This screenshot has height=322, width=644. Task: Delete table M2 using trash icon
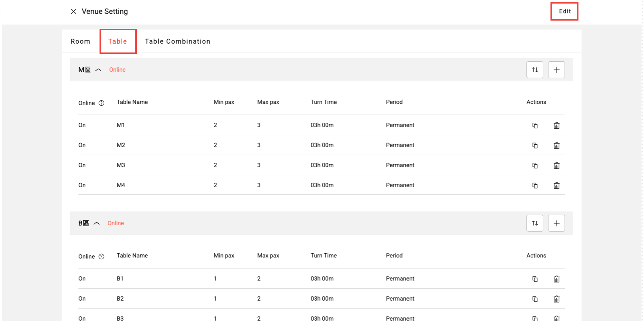557,146
